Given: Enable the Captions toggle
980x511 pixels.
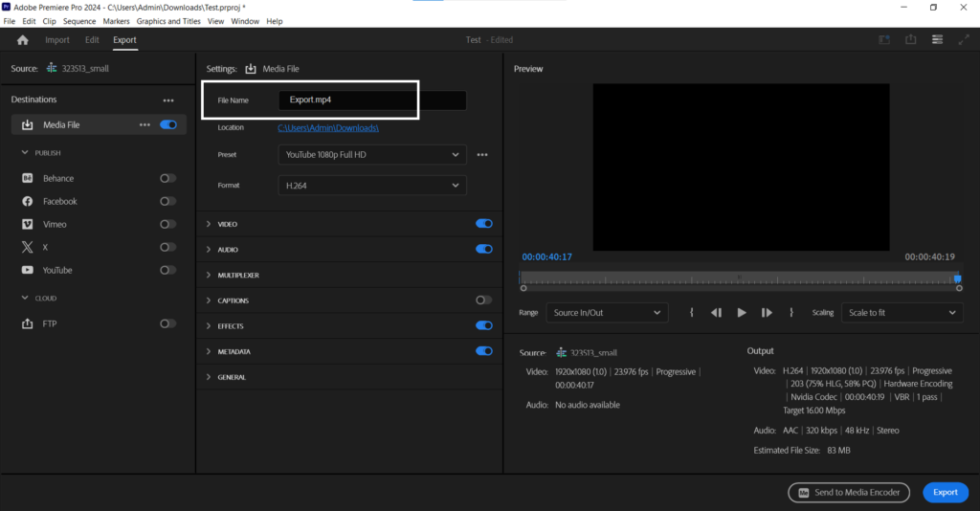Looking at the screenshot, I should (484, 300).
